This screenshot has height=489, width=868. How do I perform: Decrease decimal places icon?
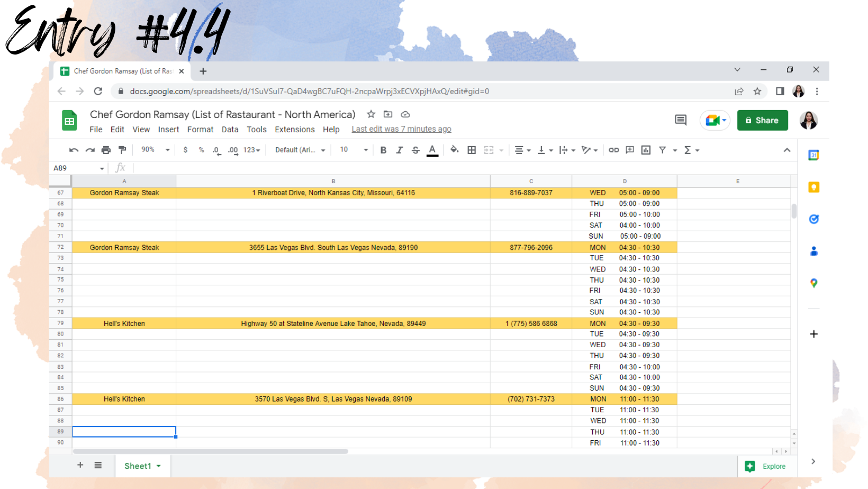point(216,150)
